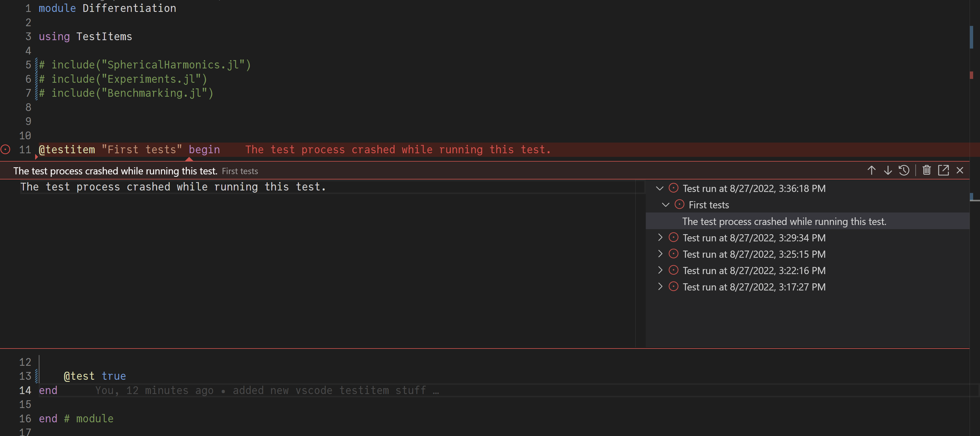Select Test run at 3:22:16 PM row
The image size is (980, 436).
tap(807, 270)
